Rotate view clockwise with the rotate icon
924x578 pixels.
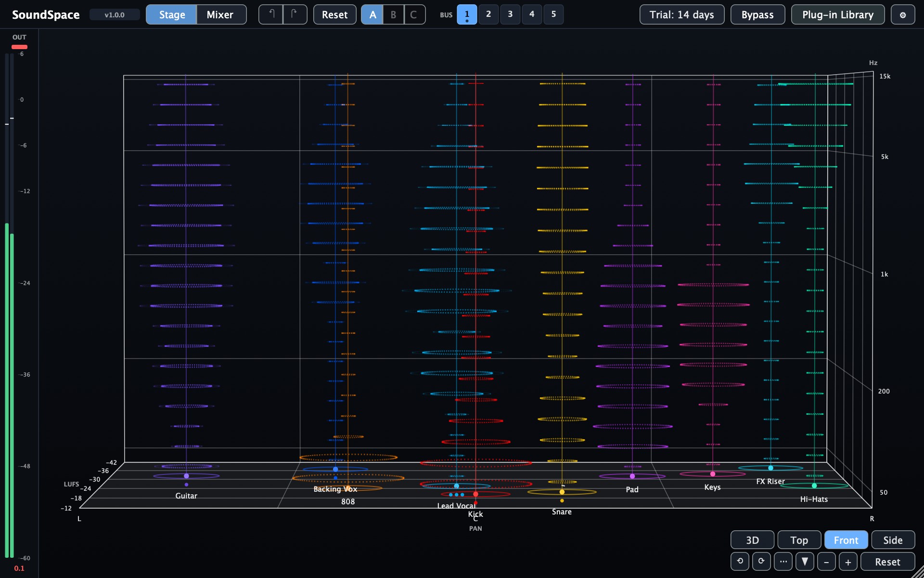click(761, 562)
